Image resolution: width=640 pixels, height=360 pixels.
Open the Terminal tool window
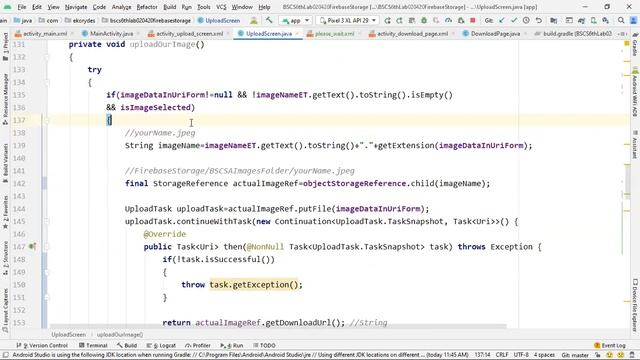click(x=93, y=345)
